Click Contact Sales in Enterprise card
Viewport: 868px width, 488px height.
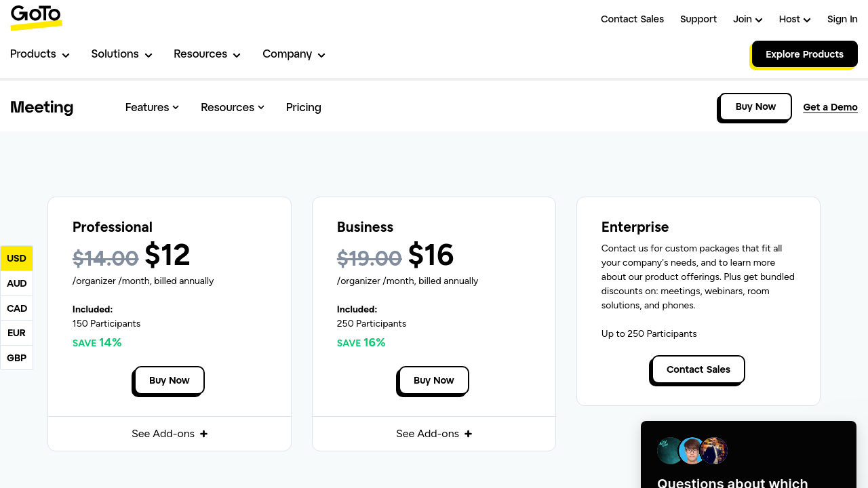coord(698,369)
